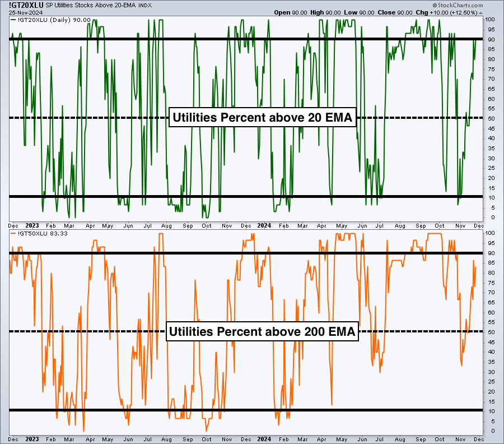Click the 2023 label on the orange chart's time axis
Viewport: 504px width, 444px height.
[32, 439]
